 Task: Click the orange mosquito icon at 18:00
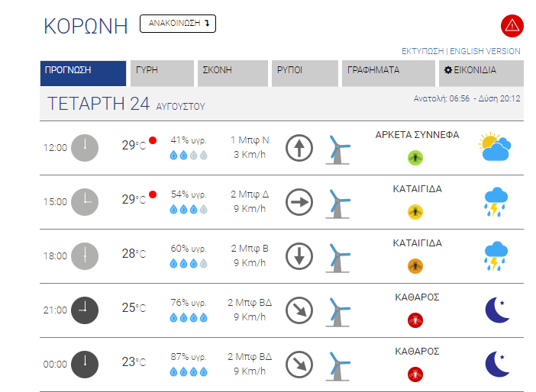[415, 266]
